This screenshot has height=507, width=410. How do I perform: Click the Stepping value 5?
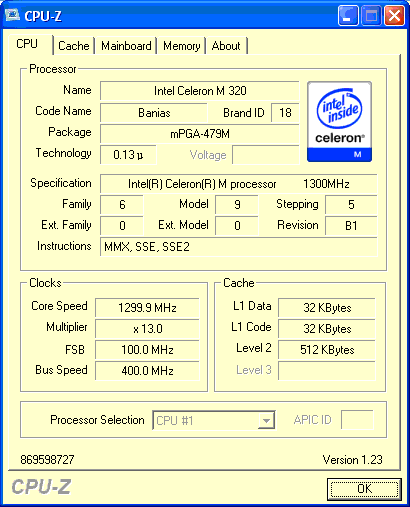click(351, 204)
